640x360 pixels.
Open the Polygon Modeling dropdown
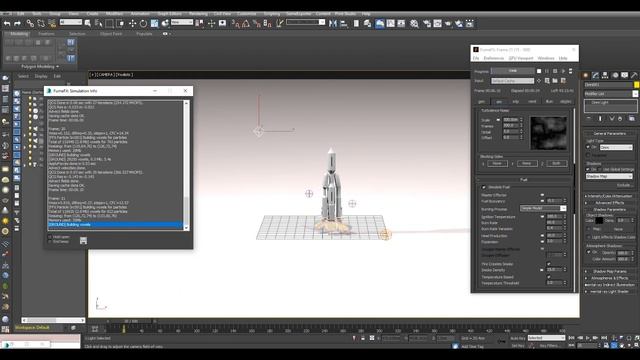click(40, 67)
